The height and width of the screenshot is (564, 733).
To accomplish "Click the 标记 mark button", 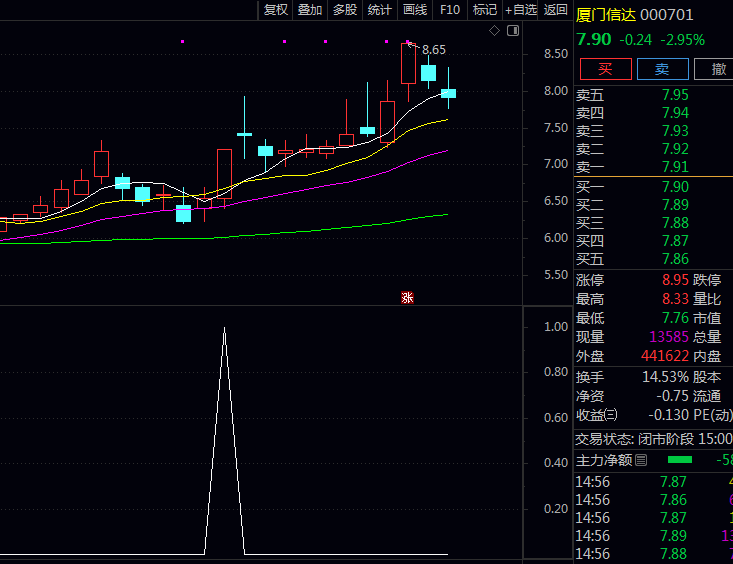I will click(x=485, y=10).
